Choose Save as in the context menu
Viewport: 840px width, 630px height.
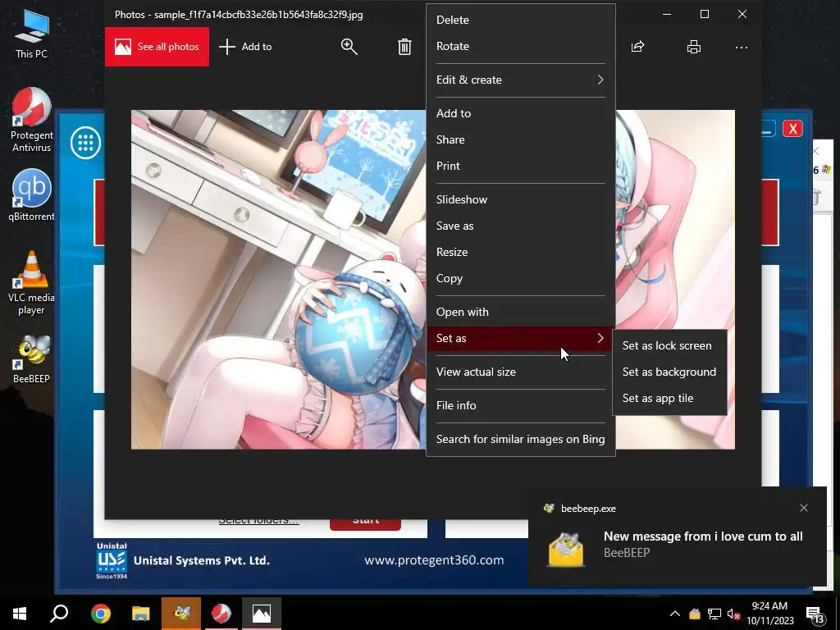(x=520, y=226)
